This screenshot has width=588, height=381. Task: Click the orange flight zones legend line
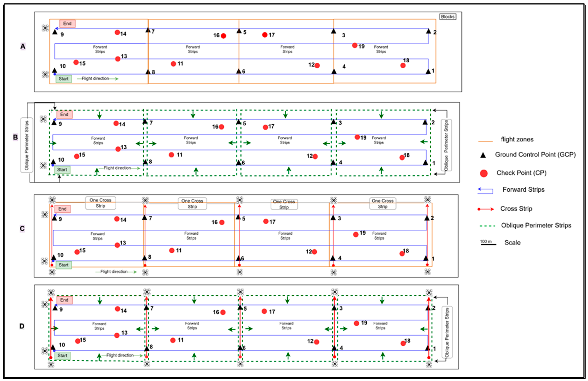click(485, 141)
